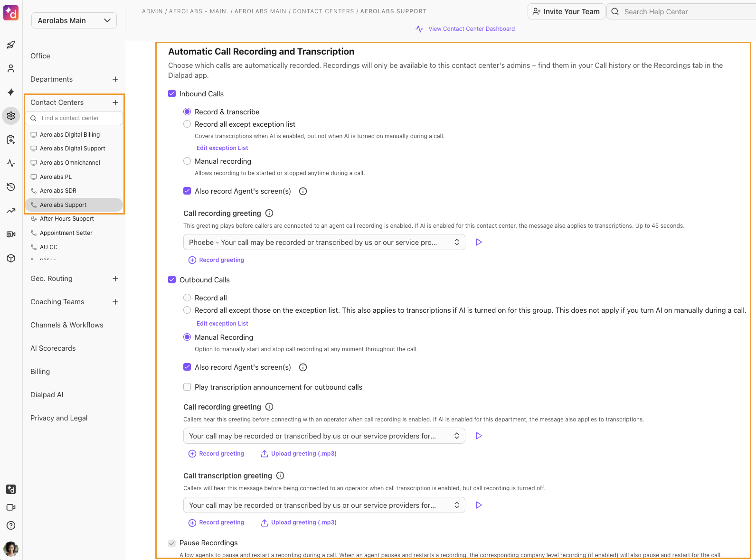Open the Office menu item
The height and width of the screenshot is (560, 756).
tap(40, 56)
